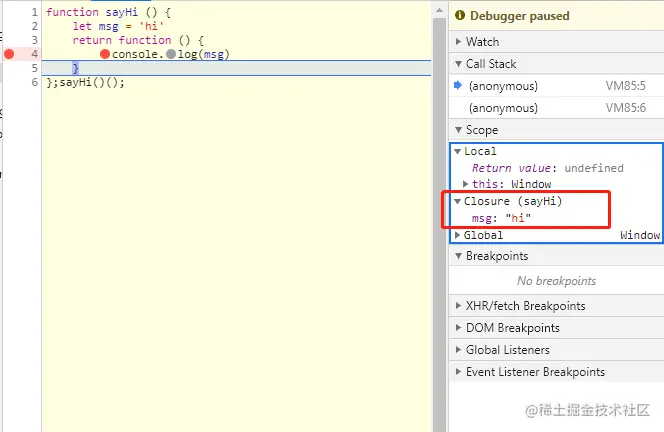Click the msg argument in console.log
This screenshot has width=664, height=432.
click(213, 54)
